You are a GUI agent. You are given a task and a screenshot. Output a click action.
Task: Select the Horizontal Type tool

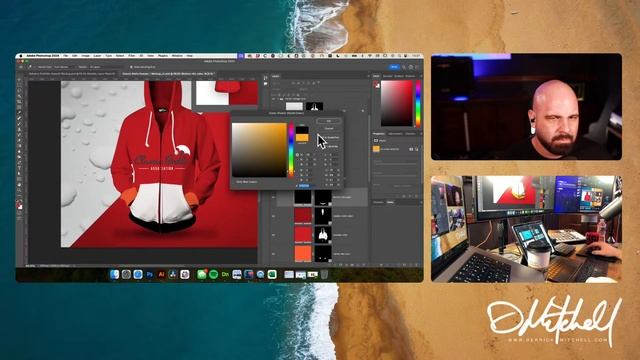pos(19,168)
